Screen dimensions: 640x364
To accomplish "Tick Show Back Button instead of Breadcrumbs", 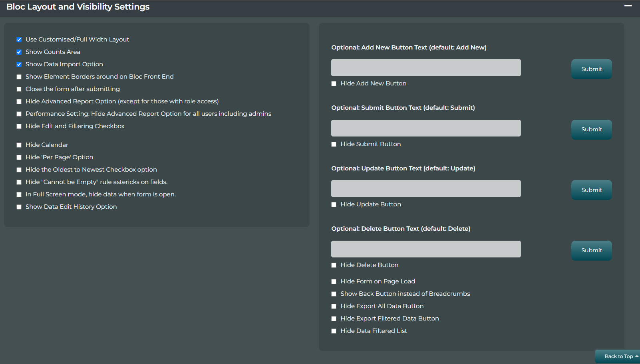I will [x=334, y=294].
